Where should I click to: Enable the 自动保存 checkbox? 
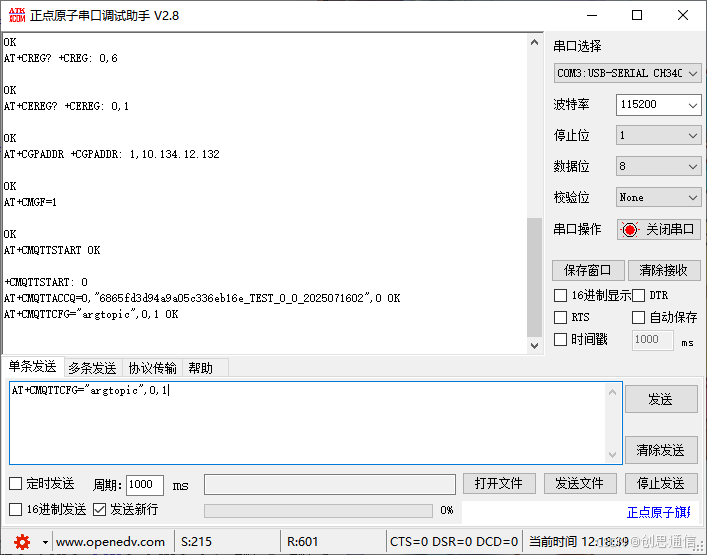click(638, 317)
